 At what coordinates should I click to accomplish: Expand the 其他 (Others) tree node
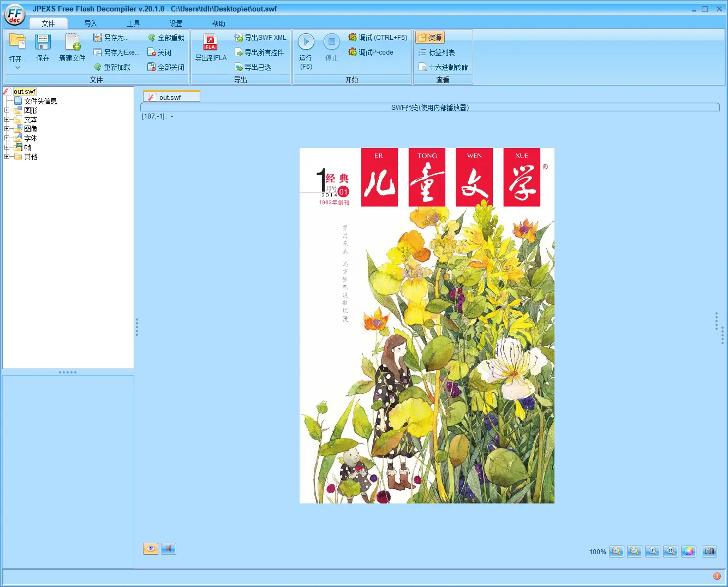7,157
